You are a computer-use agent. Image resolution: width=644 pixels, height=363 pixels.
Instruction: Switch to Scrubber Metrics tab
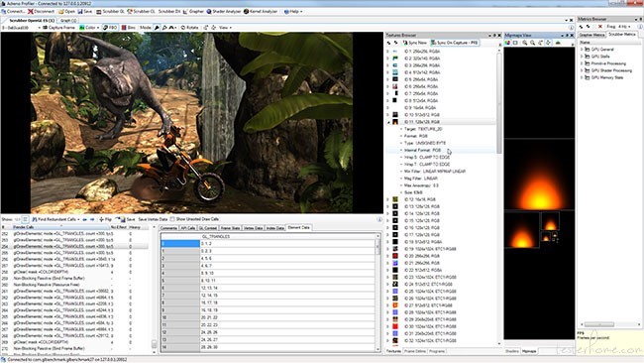tap(622, 35)
